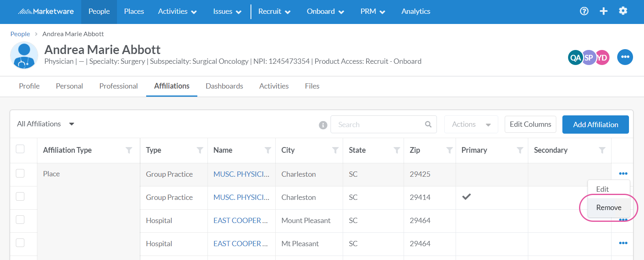Image resolution: width=644 pixels, height=260 pixels.
Task: Click the plus add icon in top bar
Action: point(603,11)
